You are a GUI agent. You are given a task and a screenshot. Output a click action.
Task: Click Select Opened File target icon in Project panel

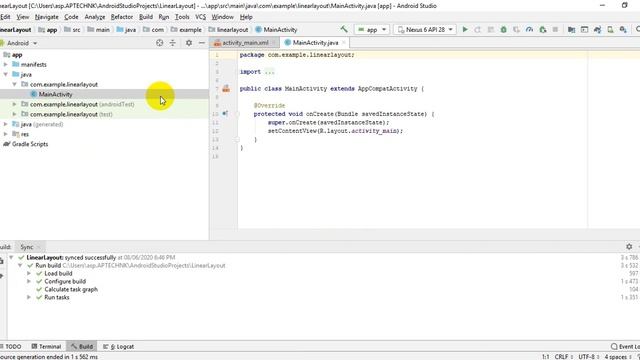pyautogui.click(x=160, y=43)
